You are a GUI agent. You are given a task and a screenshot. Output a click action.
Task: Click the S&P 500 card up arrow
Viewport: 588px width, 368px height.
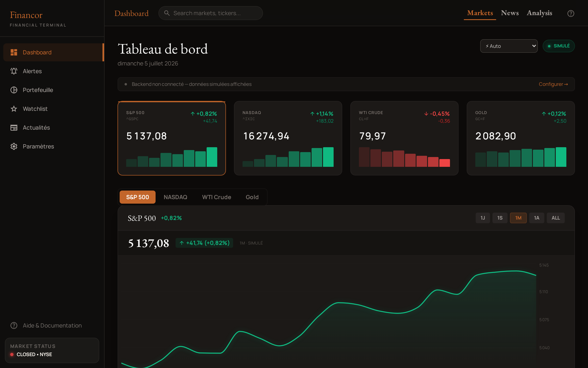tap(193, 114)
